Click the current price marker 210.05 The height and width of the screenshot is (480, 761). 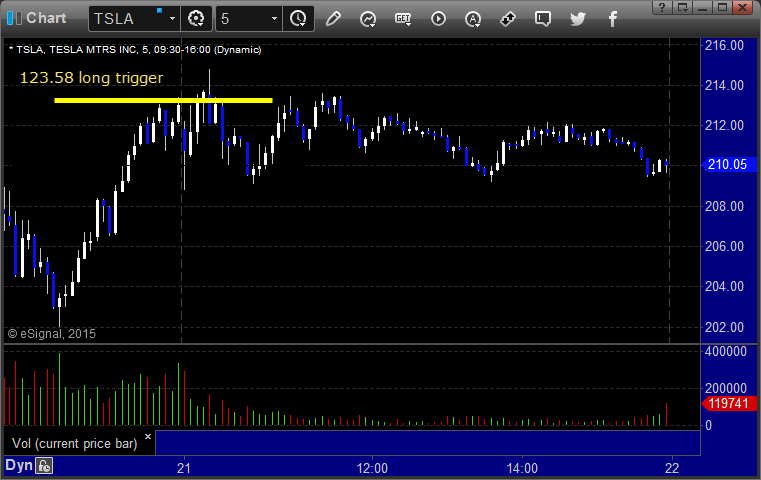click(729, 165)
